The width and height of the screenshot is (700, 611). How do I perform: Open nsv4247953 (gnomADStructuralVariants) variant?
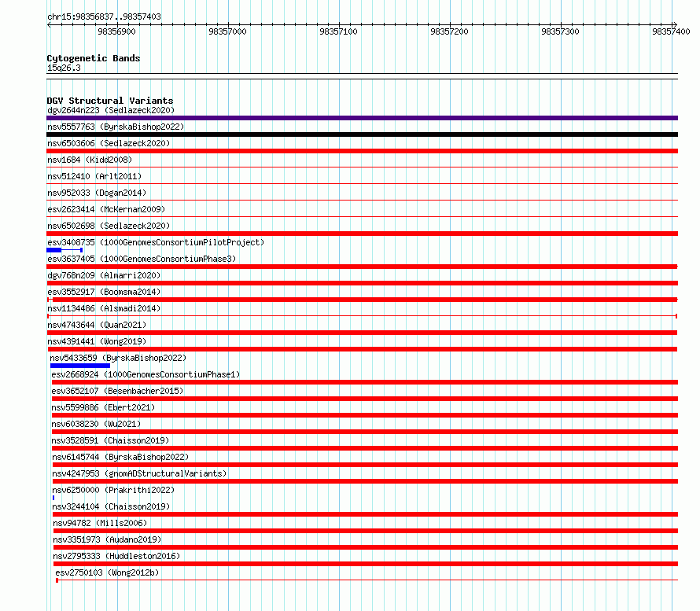tap(139, 473)
